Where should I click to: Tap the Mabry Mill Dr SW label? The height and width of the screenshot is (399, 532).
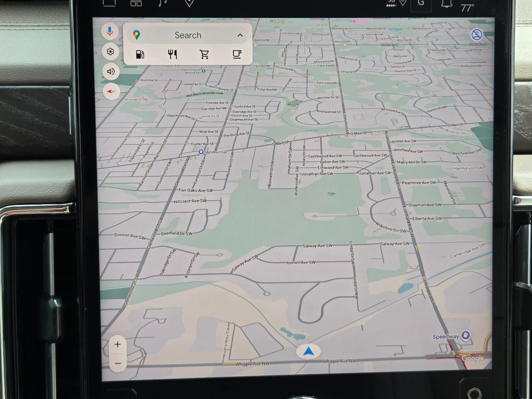point(412,162)
